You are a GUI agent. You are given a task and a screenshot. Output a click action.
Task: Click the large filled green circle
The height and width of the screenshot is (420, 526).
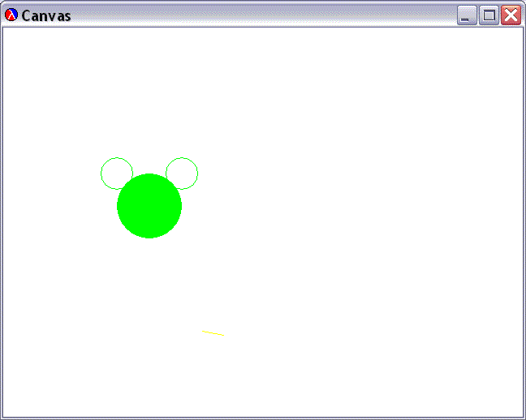pos(149,206)
